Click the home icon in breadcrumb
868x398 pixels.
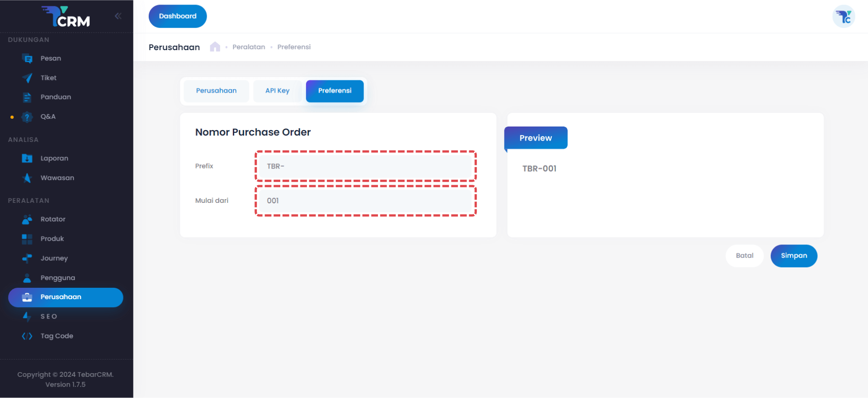pos(215,47)
